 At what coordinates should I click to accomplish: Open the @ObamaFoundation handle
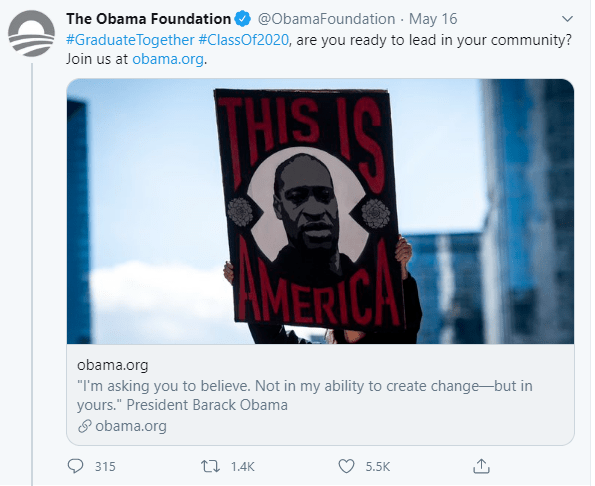point(326,19)
